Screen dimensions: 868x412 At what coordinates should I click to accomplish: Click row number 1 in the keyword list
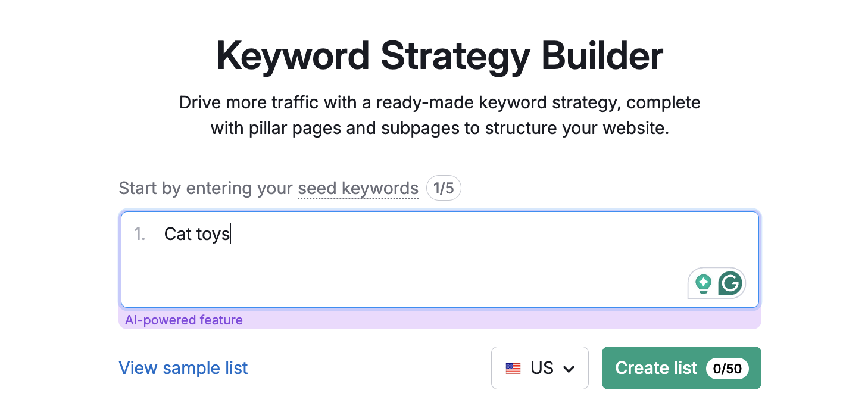[139, 234]
